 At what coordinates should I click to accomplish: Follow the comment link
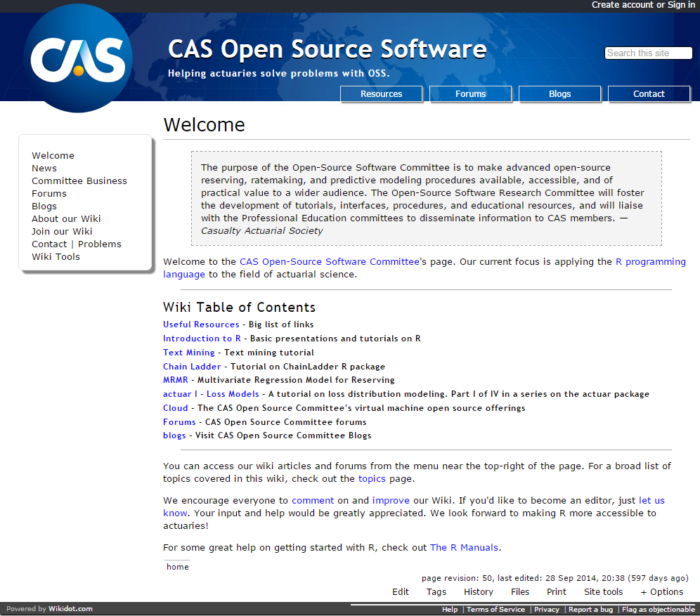click(x=313, y=501)
